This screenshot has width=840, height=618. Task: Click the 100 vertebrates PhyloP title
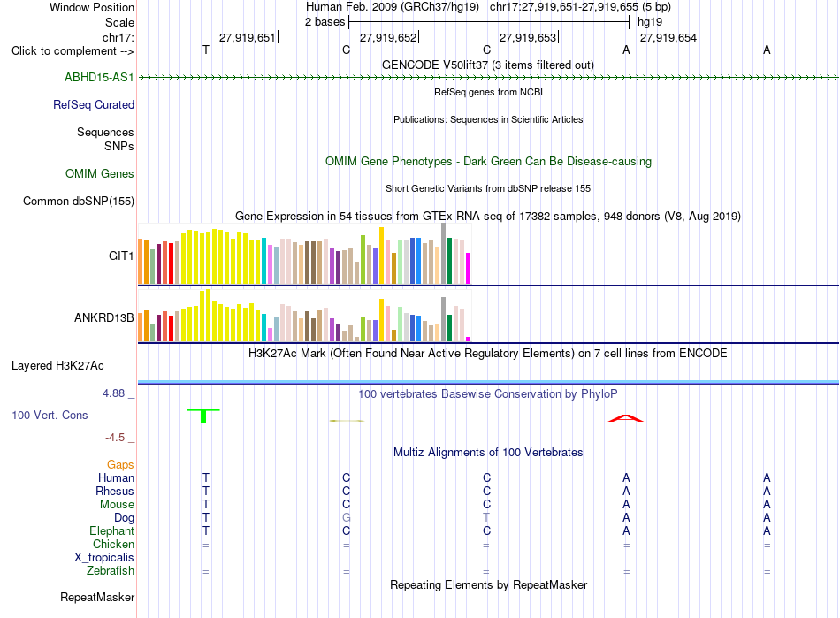[487, 394]
